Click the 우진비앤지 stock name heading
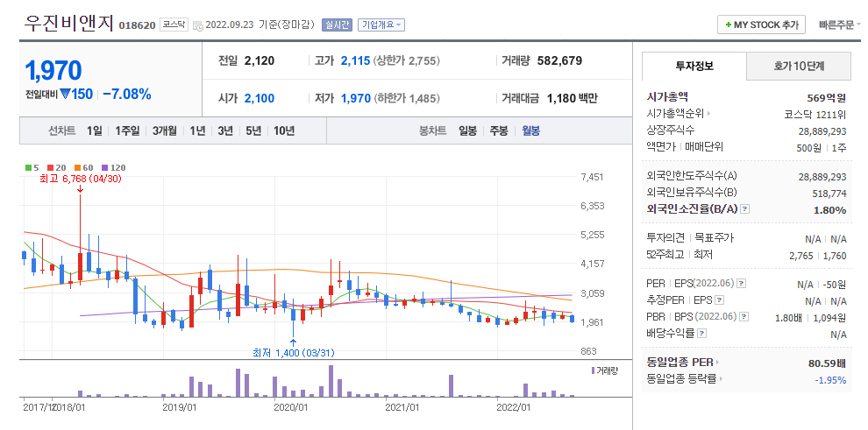This screenshot has height=430, width=868. point(69,24)
